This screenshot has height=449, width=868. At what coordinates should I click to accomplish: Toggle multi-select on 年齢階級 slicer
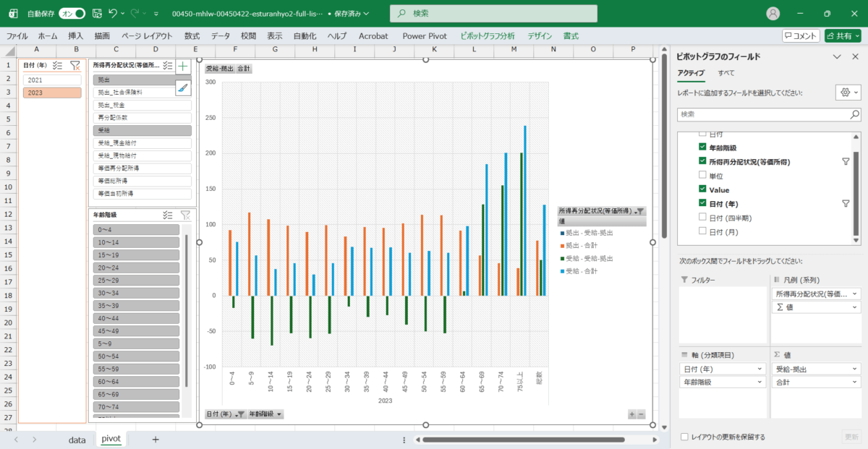[167, 215]
